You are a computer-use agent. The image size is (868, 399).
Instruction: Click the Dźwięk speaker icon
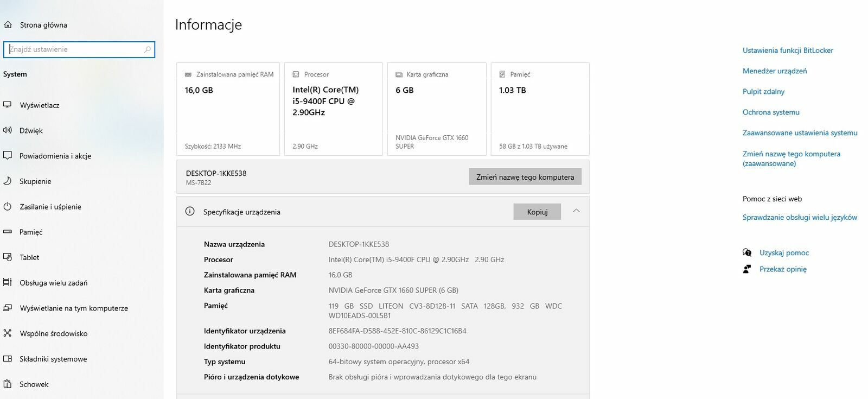[8, 130]
